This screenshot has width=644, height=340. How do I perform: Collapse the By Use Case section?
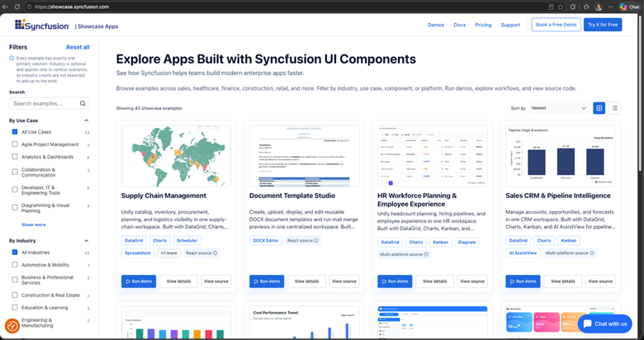[x=86, y=120]
